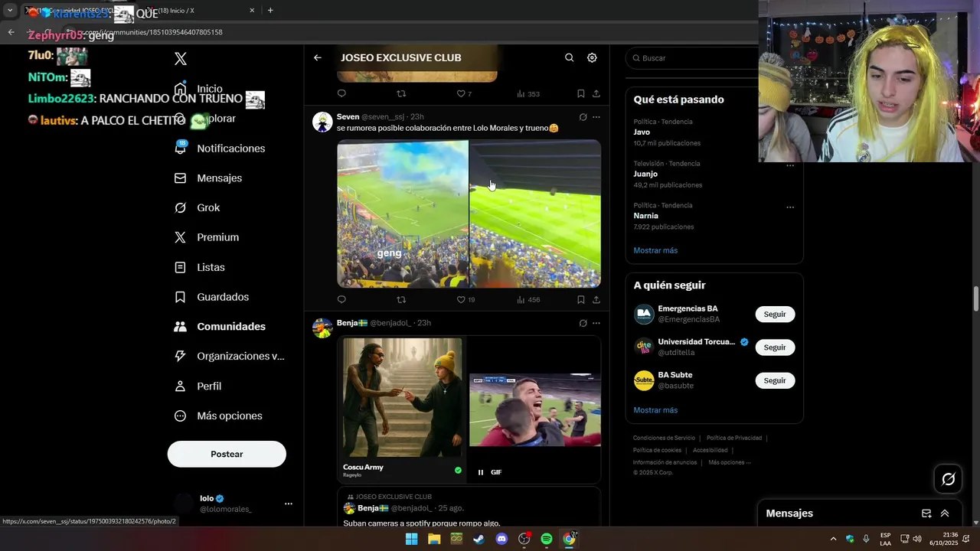Expand the Mensajes drawer
The image size is (980, 551).
coord(945,514)
